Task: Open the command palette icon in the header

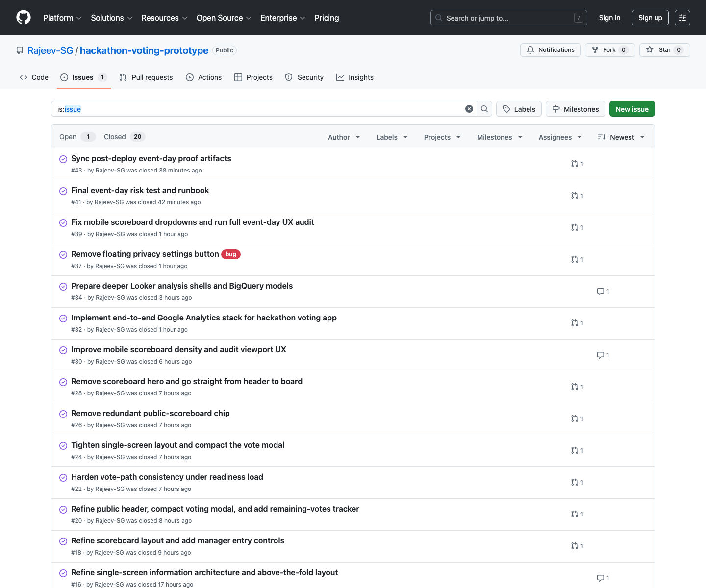Action: point(682,18)
